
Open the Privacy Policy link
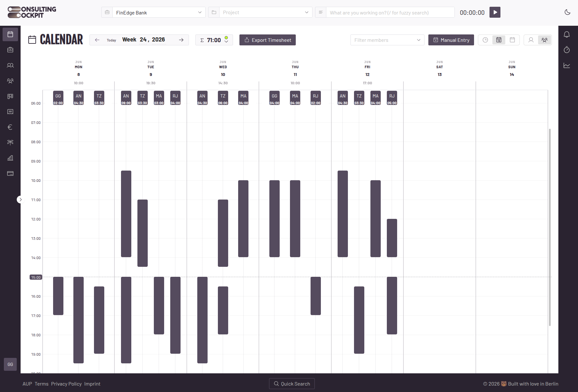click(x=66, y=384)
